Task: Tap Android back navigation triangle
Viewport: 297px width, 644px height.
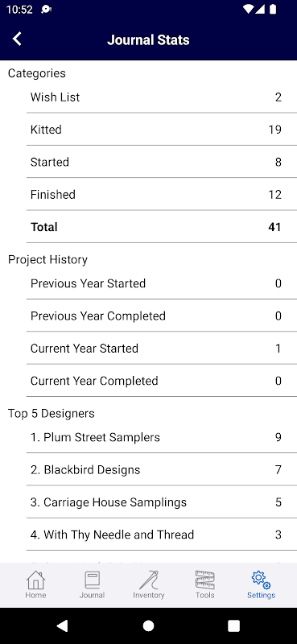Action: click(x=62, y=625)
